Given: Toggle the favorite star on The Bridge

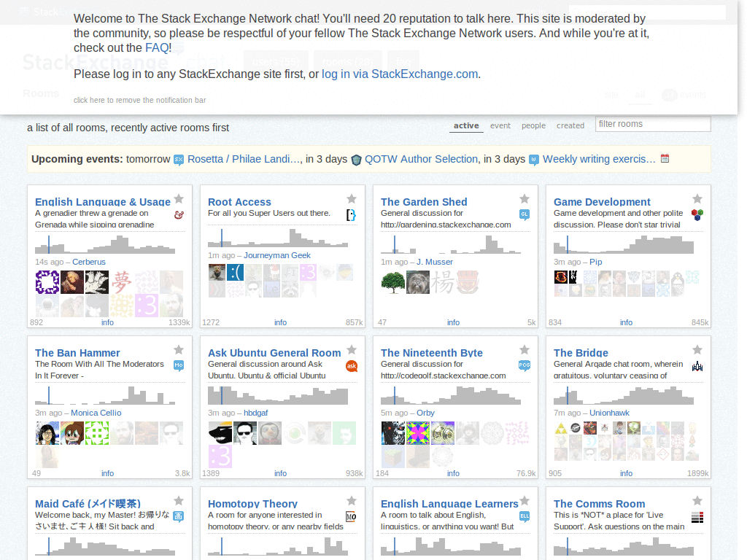Looking at the screenshot, I should click(697, 349).
